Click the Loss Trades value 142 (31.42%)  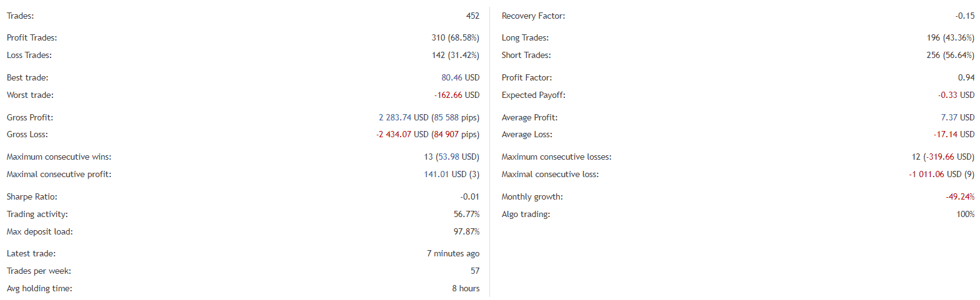click(x=456, y=55)
